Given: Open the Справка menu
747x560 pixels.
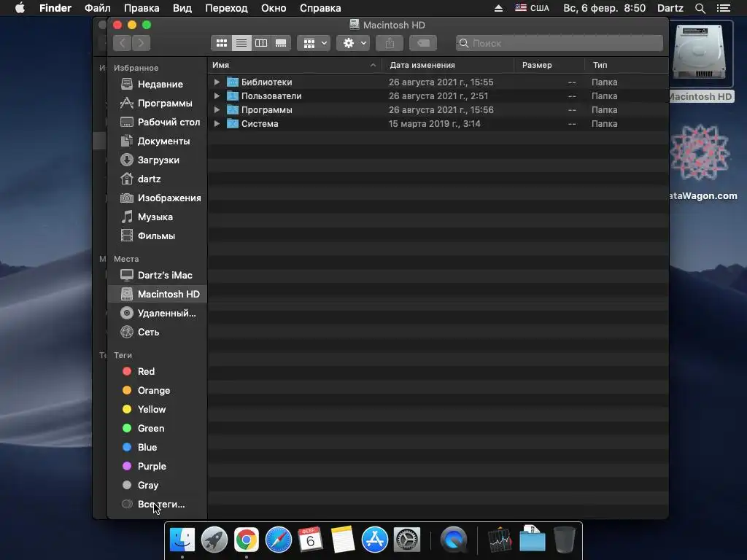Looking at the screenshot, I should [x=320, y=8].
